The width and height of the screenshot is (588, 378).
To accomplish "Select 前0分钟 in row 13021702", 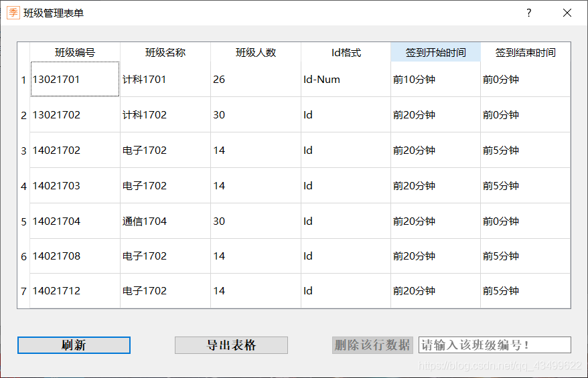I will (525, 114).
